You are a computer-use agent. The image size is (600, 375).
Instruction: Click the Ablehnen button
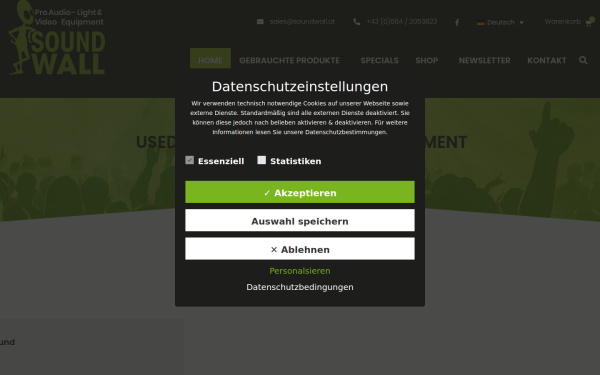click(300, 249)
